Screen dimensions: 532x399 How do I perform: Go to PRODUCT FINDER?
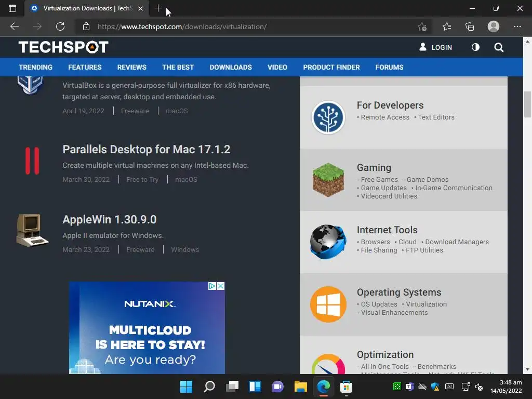coord(331,67)
